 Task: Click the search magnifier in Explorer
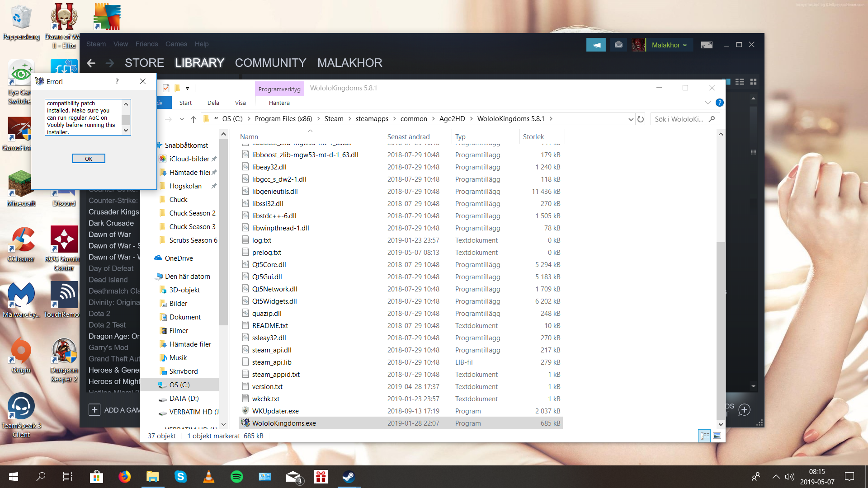[712, 119]
